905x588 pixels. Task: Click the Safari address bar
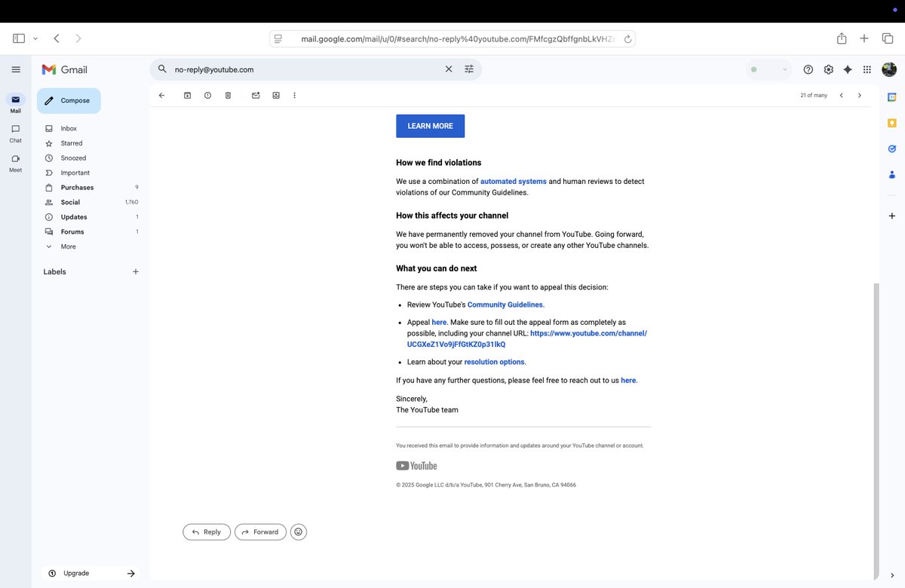point(452,38)
